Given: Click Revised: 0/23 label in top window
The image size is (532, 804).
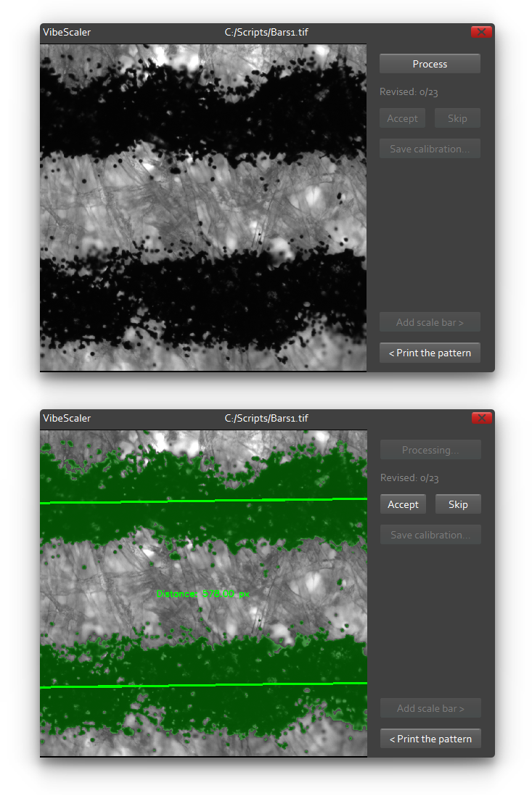Looking at the screenshot, I should click(x=409, y=91).
